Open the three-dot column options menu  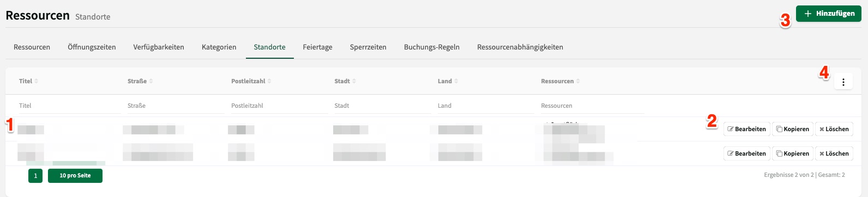click(843, 82)
